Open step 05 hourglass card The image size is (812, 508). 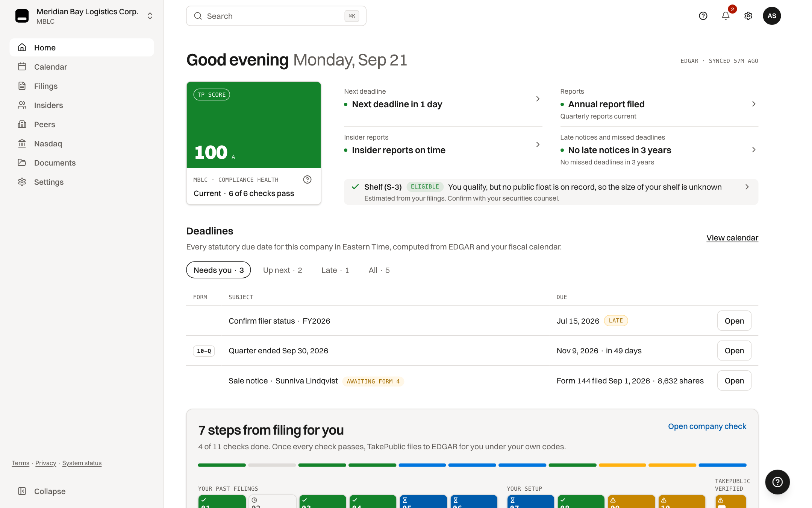pyautogui.click(x=423, y=502)
